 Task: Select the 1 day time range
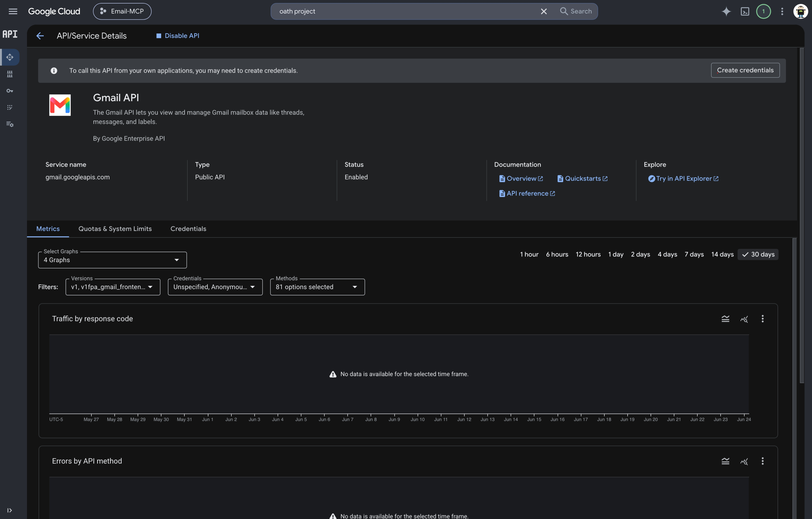tap(616, 255)
